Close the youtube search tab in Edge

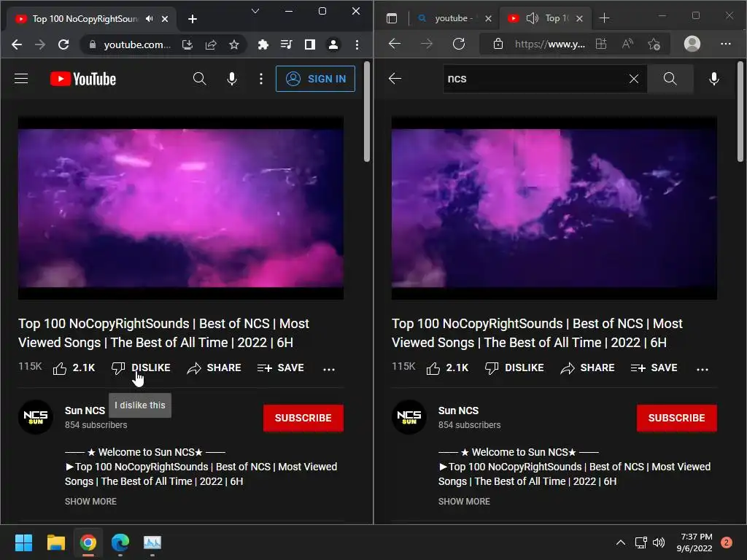pyautogui.click(x=488, y=18)
